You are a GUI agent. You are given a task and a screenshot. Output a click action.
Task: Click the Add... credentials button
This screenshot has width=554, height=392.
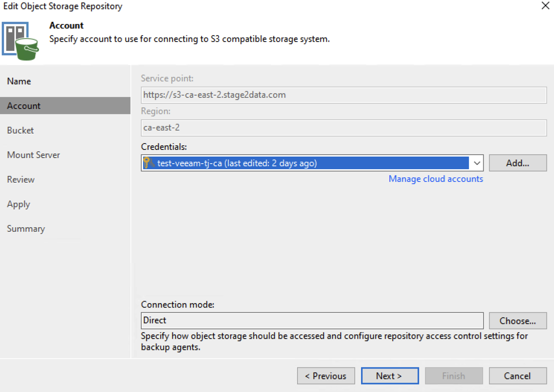(x=517, y=163)
